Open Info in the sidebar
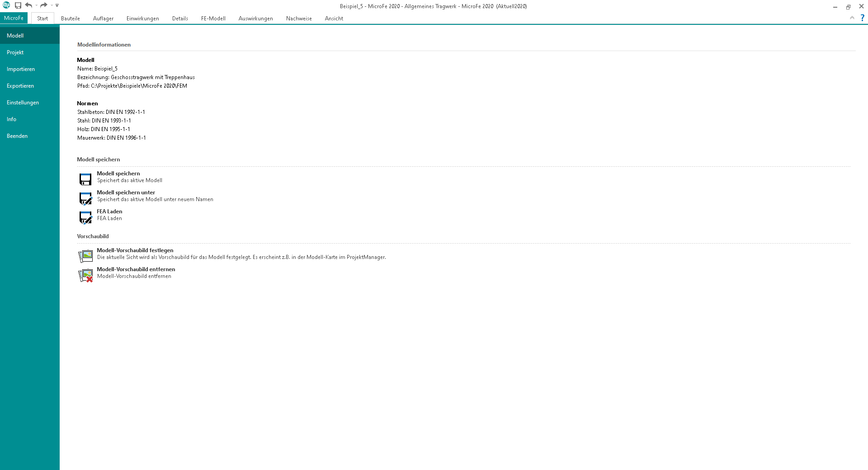Image resolution: width=868 pixels, height=470 pixels. click(x=30, y=119)
